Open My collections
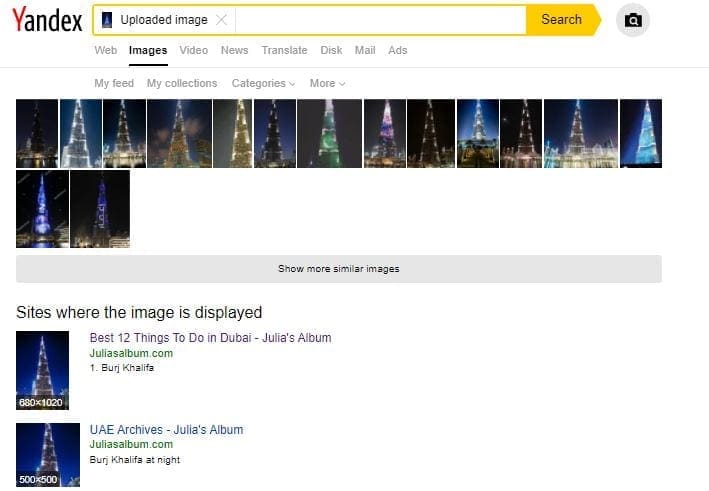 pos(182,84)
